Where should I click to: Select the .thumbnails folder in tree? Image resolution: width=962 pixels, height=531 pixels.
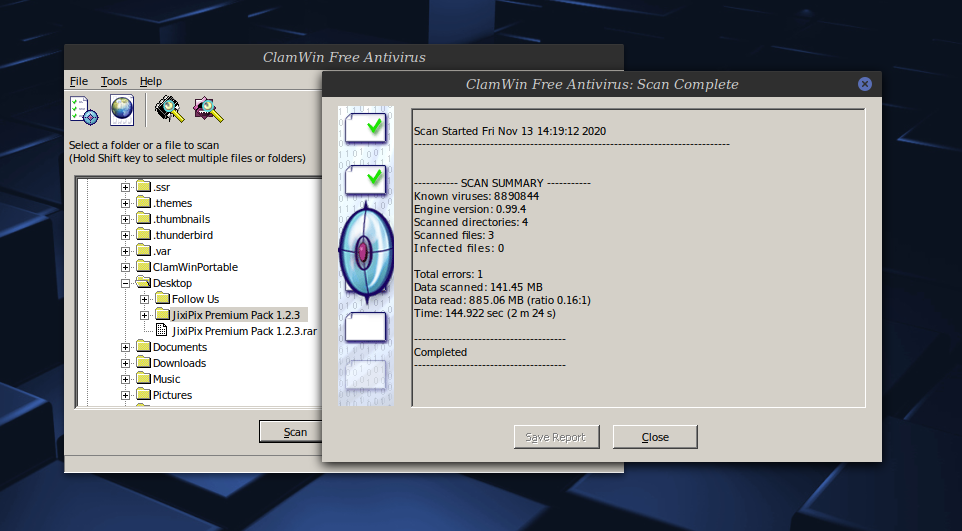(182, 219)
